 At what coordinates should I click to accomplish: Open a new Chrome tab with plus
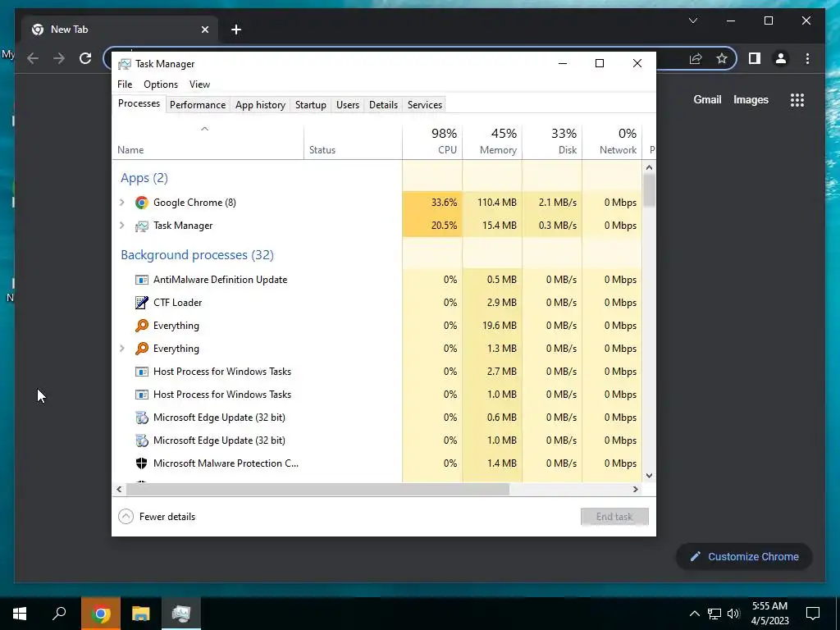236,30
